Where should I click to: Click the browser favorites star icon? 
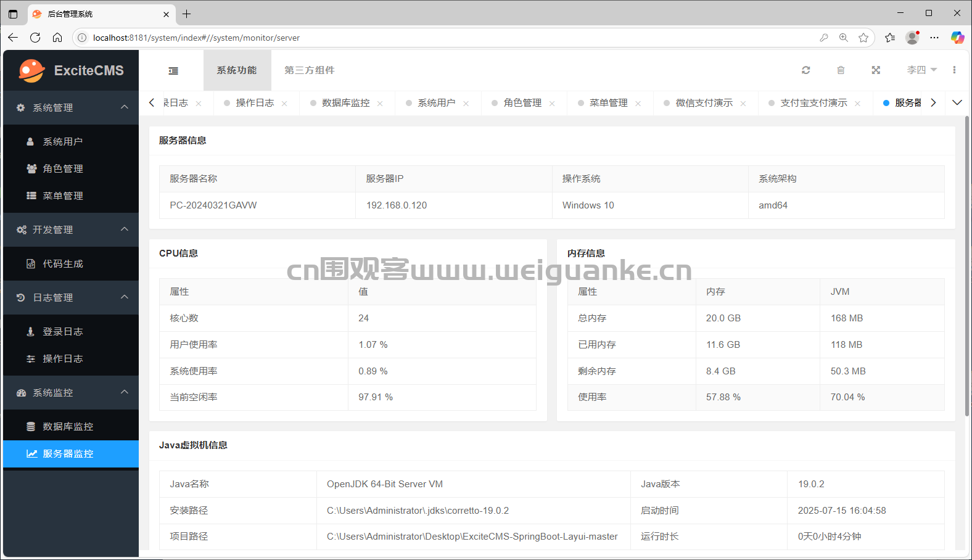point(863,38)
